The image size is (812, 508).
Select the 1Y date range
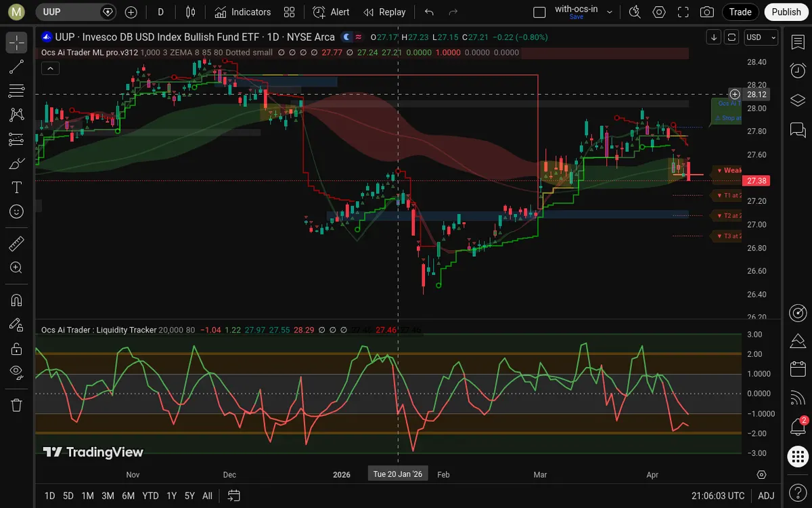(171, 496)
